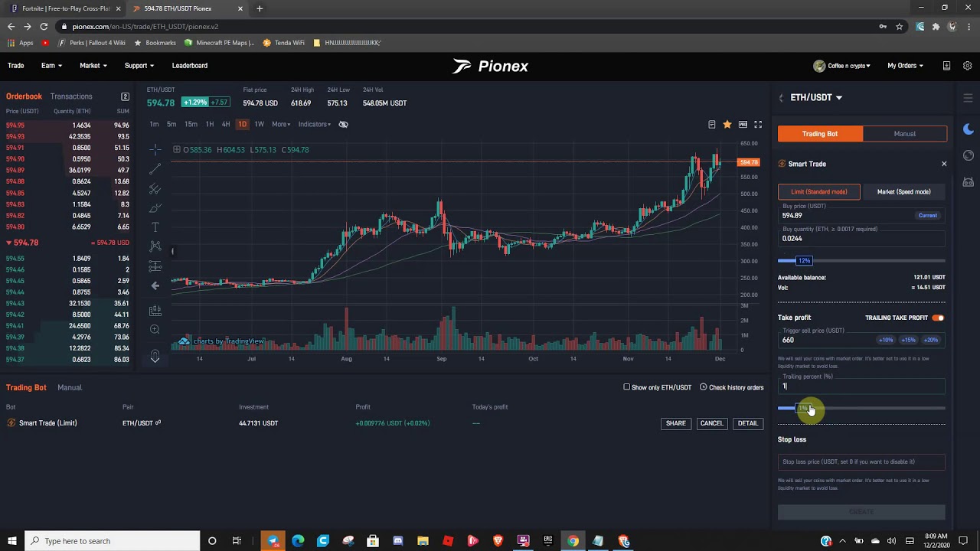
Task: Click CANCEL on the Smart Trade bot
Action: [711, 423]
